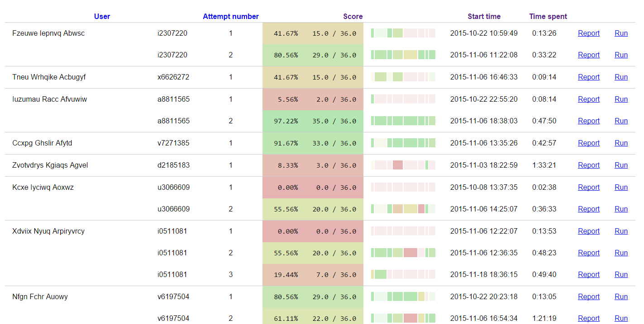Click the question results bar in the v7271385 row
This screenshot has width=644, height=324.
(403, 143)
